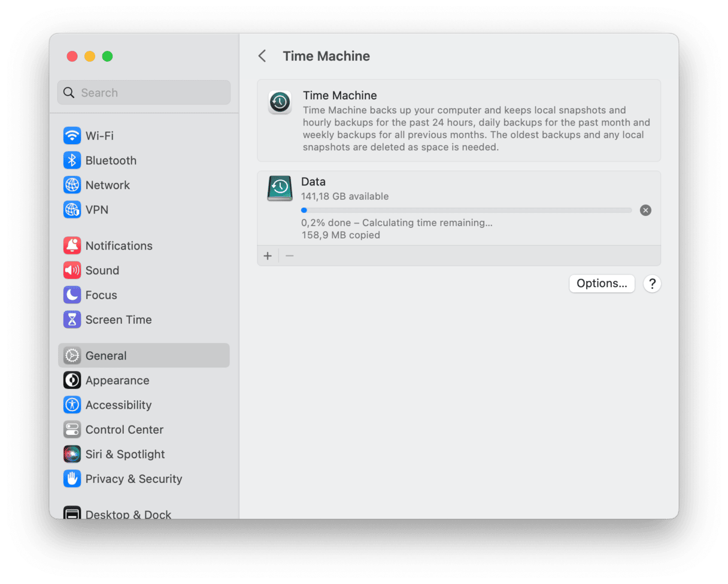Click the VPN icon in sidebar

tap(72, 209)
